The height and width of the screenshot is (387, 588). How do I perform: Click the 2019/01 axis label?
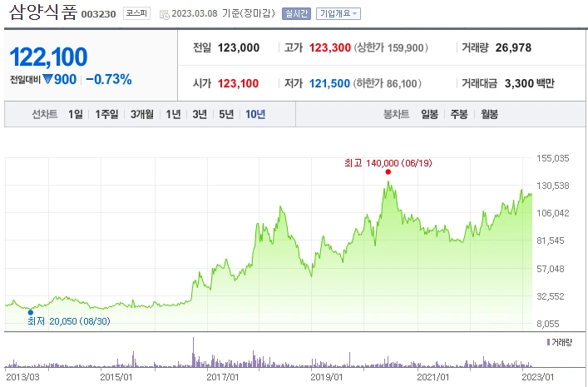point(327,377)
